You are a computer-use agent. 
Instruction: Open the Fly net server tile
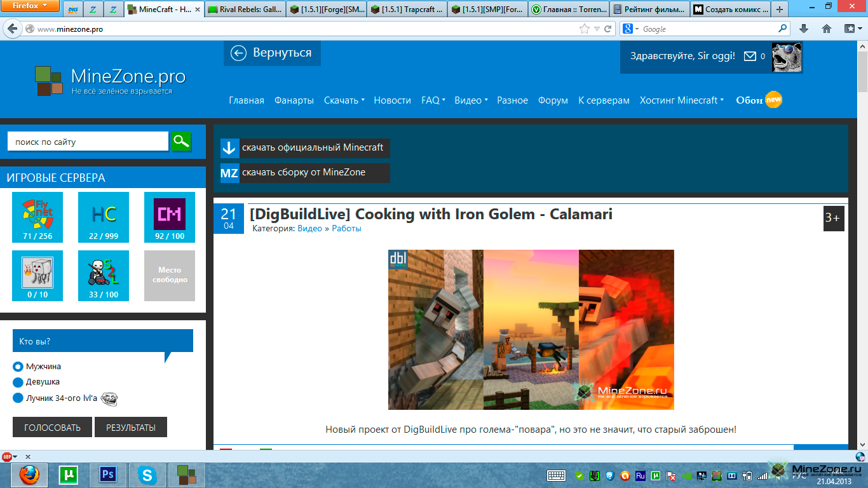(x=38, y=217)
